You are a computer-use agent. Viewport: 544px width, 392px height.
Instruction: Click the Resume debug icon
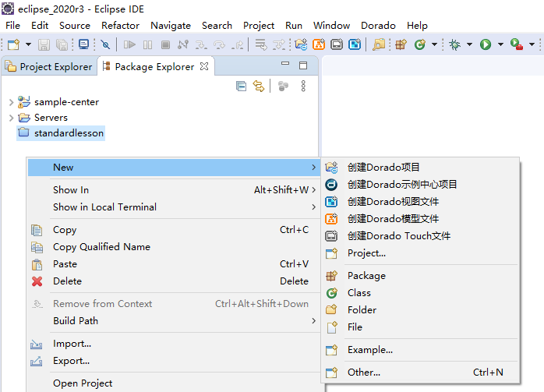coord(129,44)
